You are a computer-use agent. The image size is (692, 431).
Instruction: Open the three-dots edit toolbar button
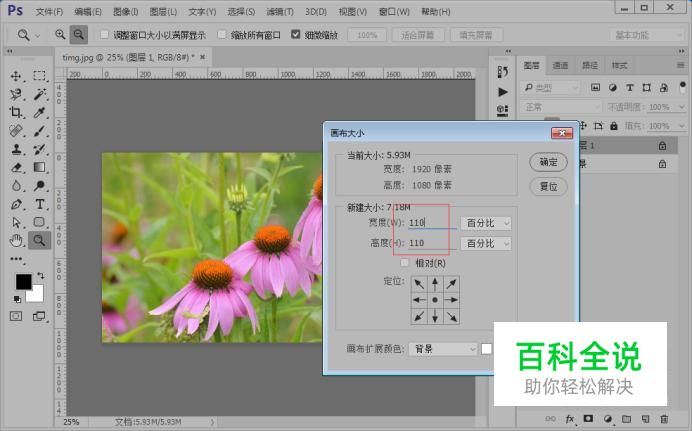(x=16, y=259)
